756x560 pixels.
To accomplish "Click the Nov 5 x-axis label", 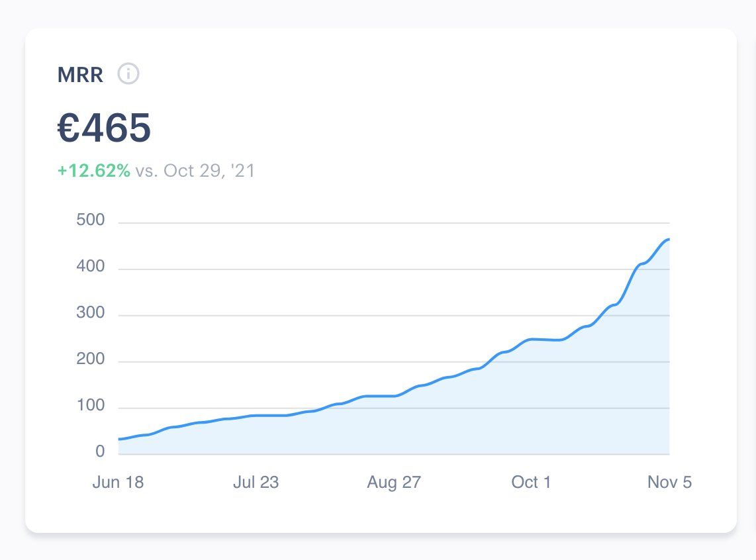I will (x=669, y=482).
